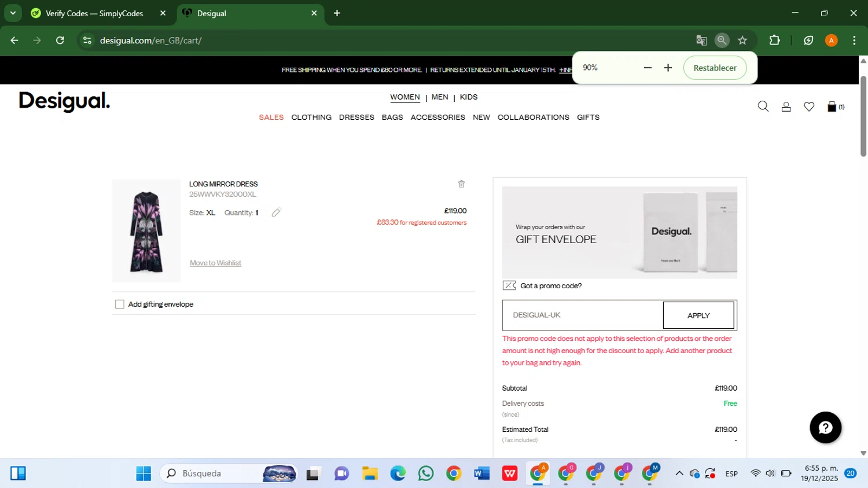Tick Add gifting envelope checkbox
Viewport: 868px width, 488px height.
120,304
